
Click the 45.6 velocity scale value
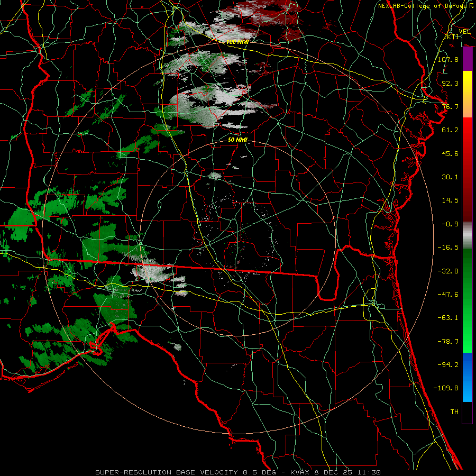(x=450, y=153)
